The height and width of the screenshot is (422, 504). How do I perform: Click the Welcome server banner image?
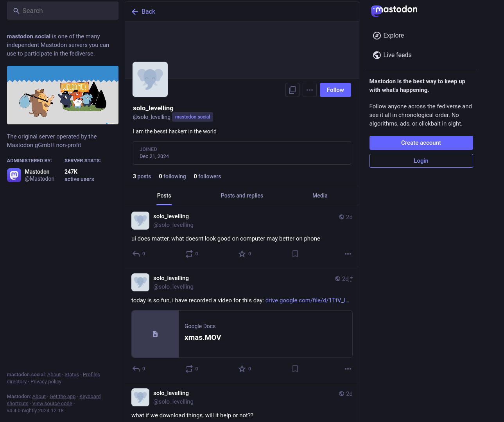click(63, 95)
